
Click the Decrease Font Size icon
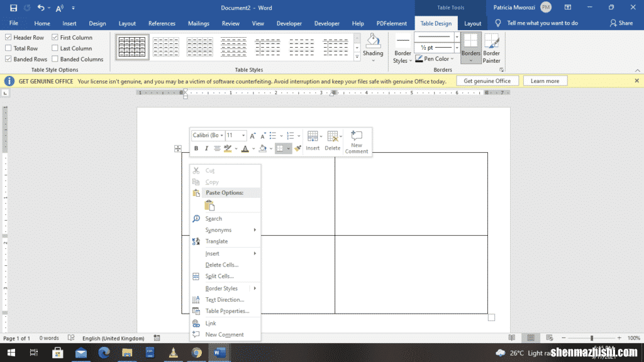coord(263,136)
